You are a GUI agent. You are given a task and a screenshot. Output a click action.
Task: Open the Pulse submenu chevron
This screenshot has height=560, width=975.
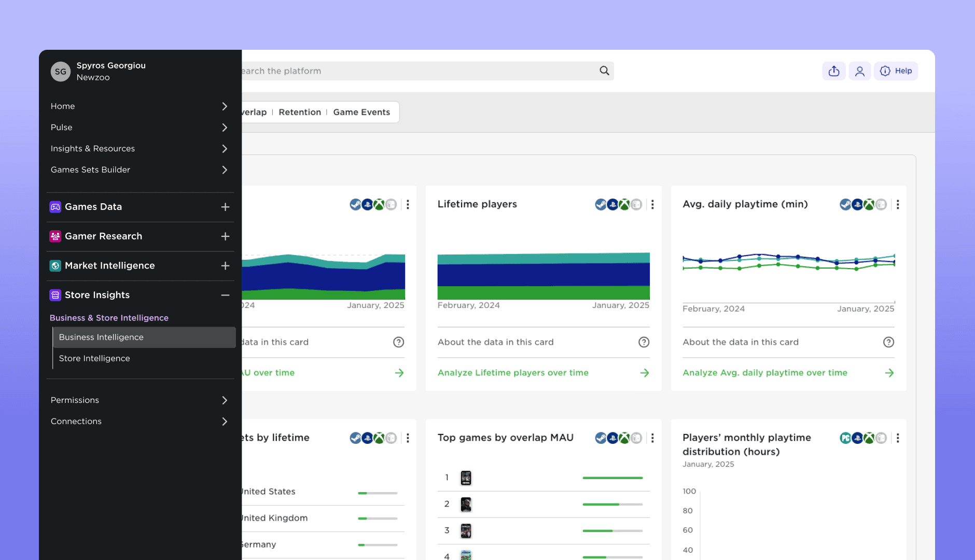pyautogui.click(x=225, y=128)
